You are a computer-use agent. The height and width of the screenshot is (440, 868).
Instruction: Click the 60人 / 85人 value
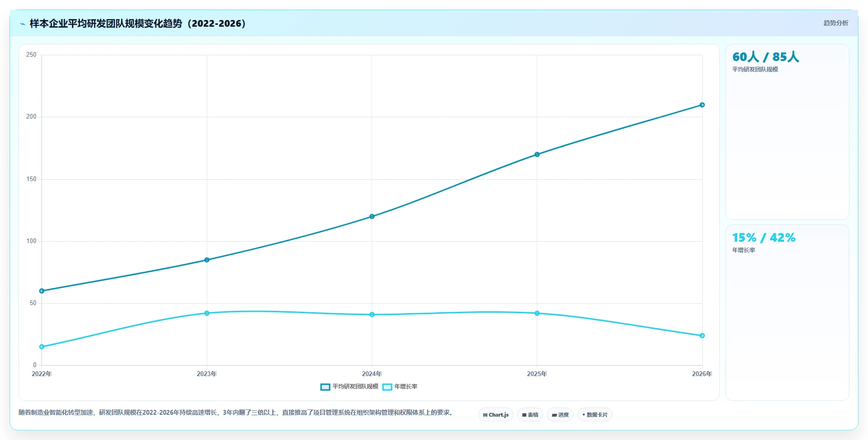tap(766, 57)
